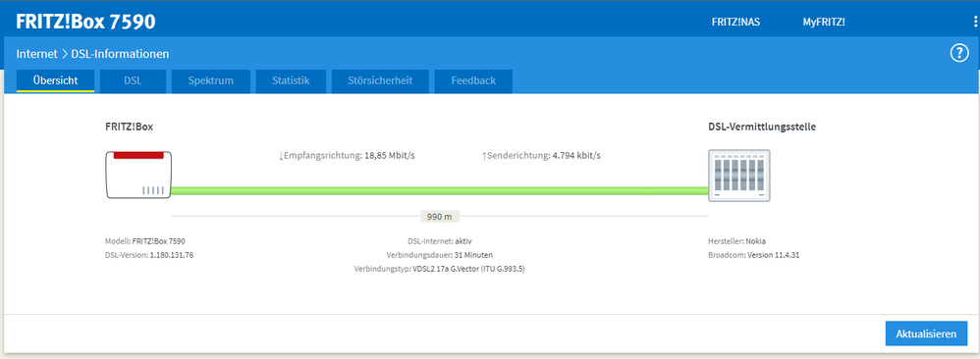Click the Aktualisieren button

coord(926,334)
